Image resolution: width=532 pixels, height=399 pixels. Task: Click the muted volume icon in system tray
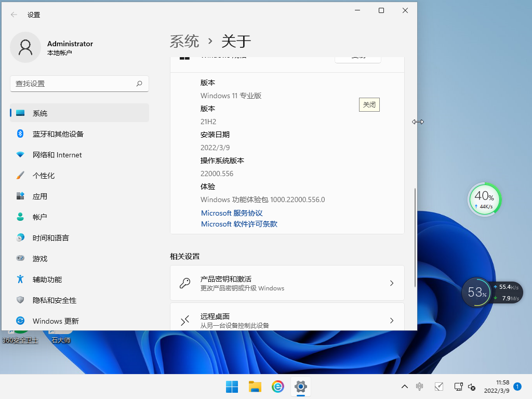472,387
